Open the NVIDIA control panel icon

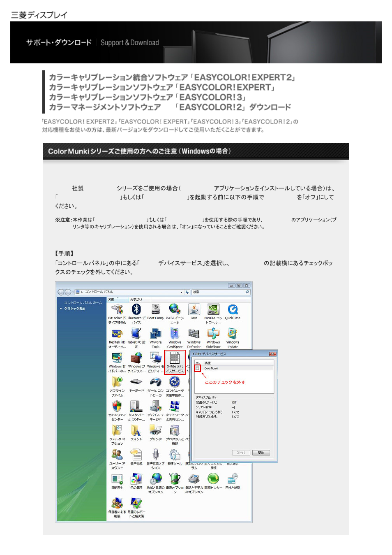[213, 314]
